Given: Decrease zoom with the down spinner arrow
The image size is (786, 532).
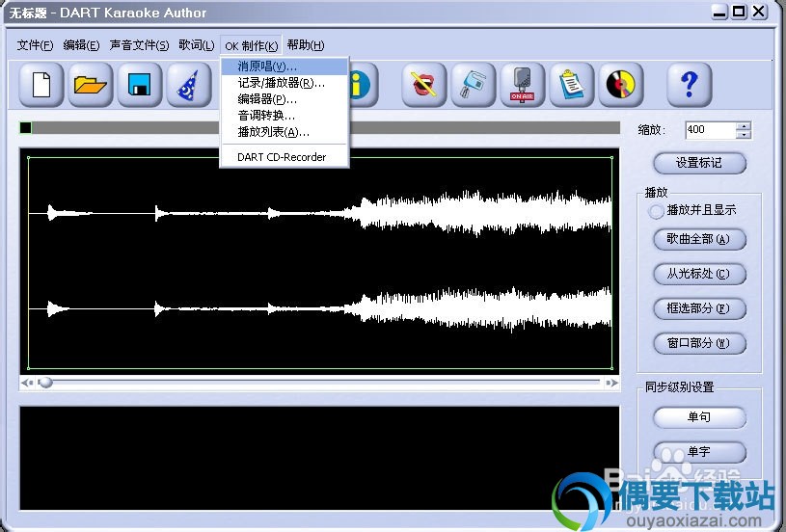Looking at the screenshot, I should [744, 135].
